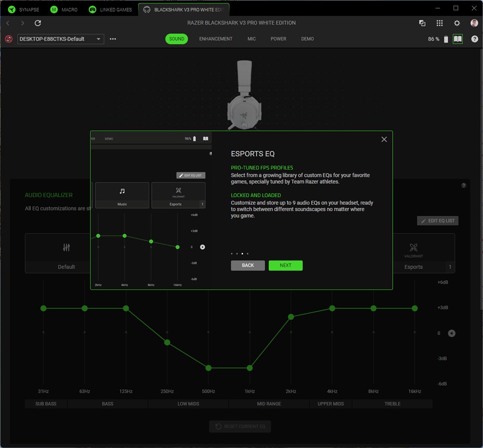
Task: Open the three-dot profile options menu
Action: click(x=113, y=39)
